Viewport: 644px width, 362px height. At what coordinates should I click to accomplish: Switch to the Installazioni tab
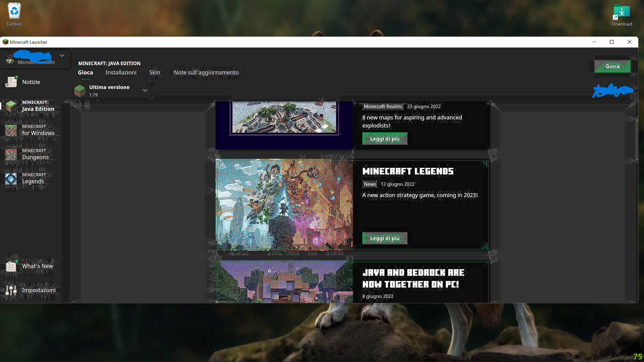(x=121, y=73)
